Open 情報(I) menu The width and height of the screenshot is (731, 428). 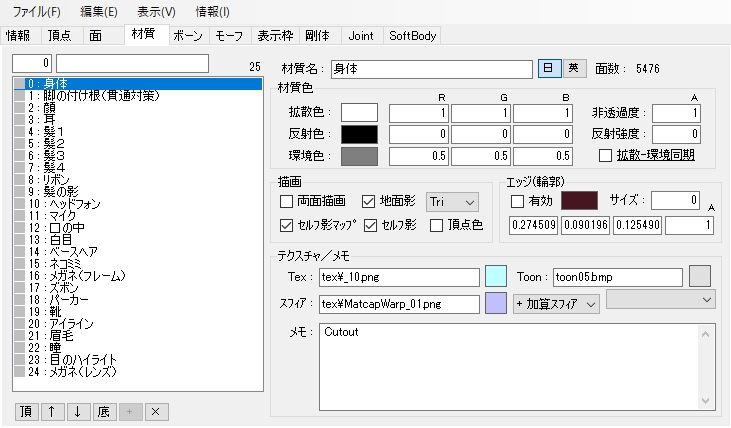pyautogui.click(x=213, y=12)
